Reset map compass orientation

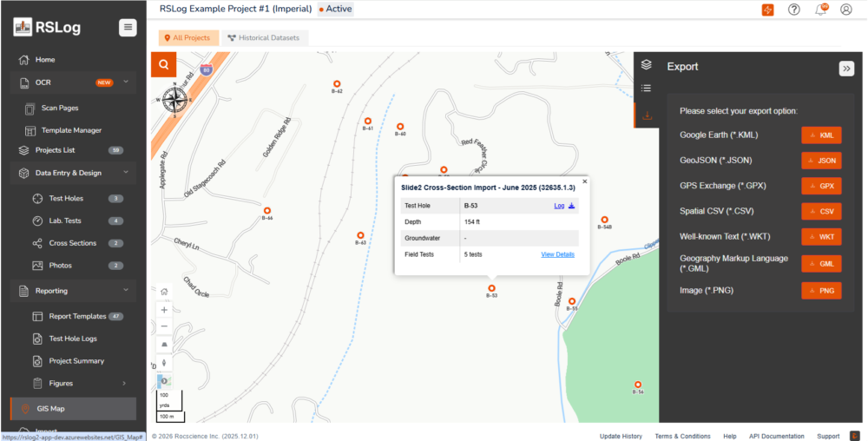pos(165,361)
